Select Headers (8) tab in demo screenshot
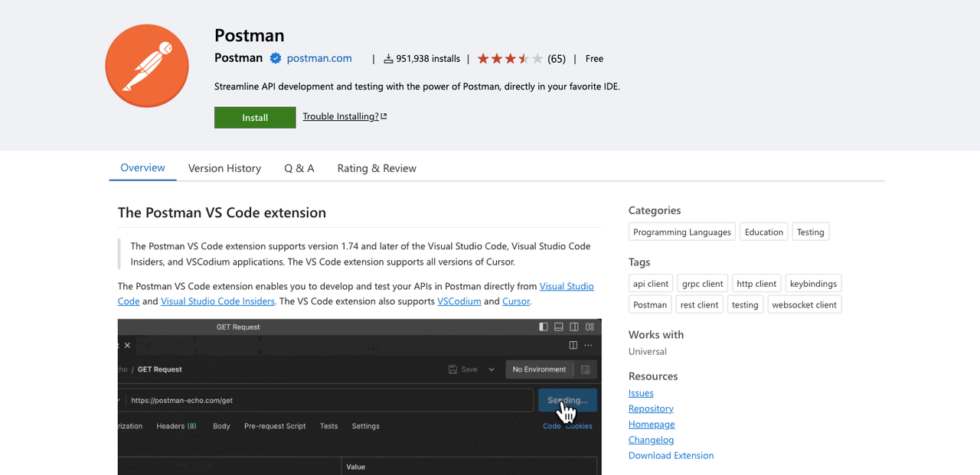 176,426
